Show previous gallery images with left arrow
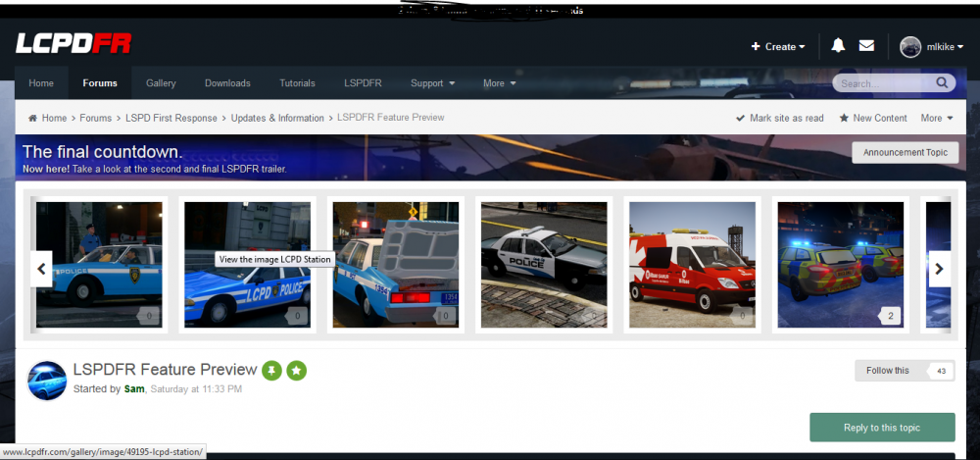This screenshot has height=460, width=980. [x=41, y=269]
